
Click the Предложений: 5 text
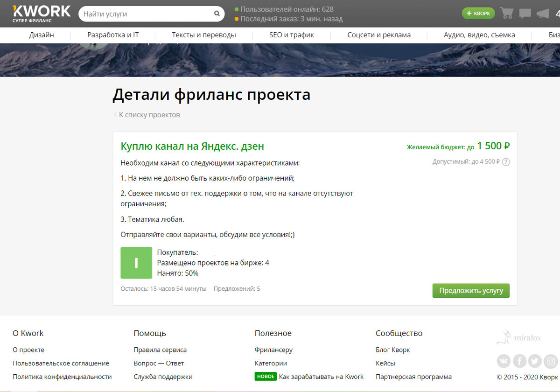click(237, 289)
